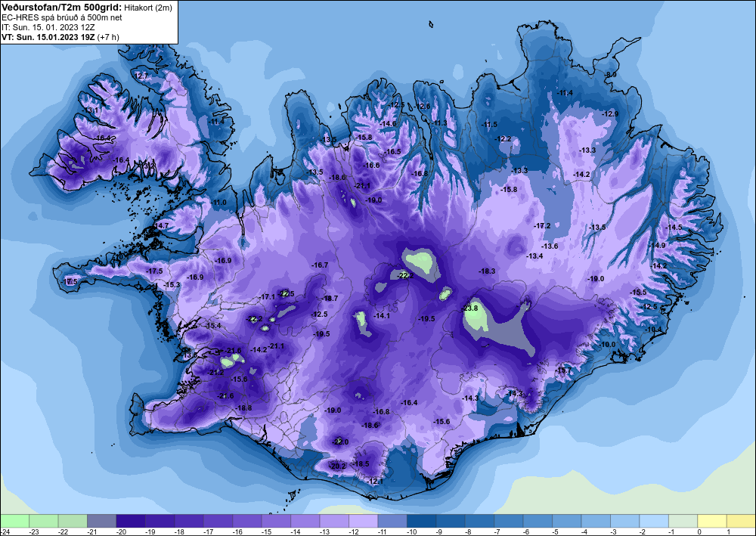
Task: Click the -16.7 temperature value
Action: coord(320,265)
